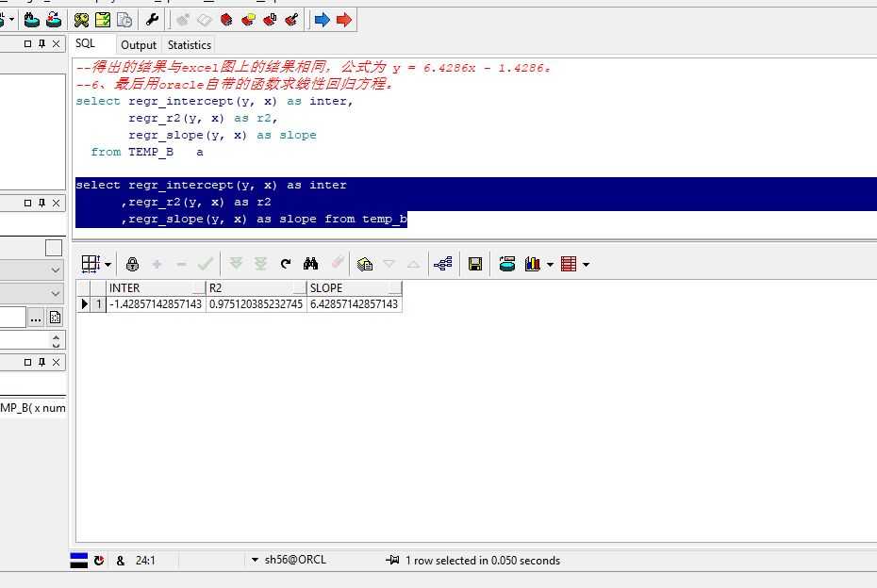This screenshot has height=588, width=877.
Task: Click the input field left of ellipsis button
Action: [x=12, y=318]
